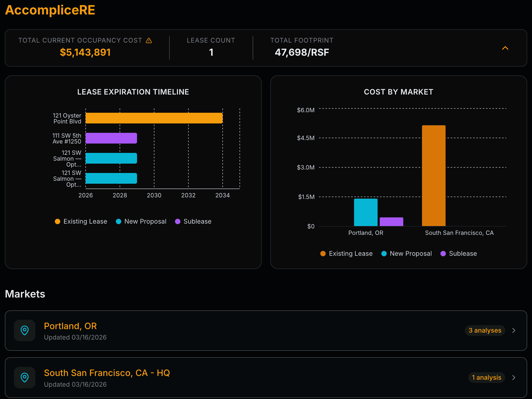Toggle the Sublease series in Lease Expiration Timeline
The width and height of the screenshot is (532, 399).
click(x=178, y=221)
